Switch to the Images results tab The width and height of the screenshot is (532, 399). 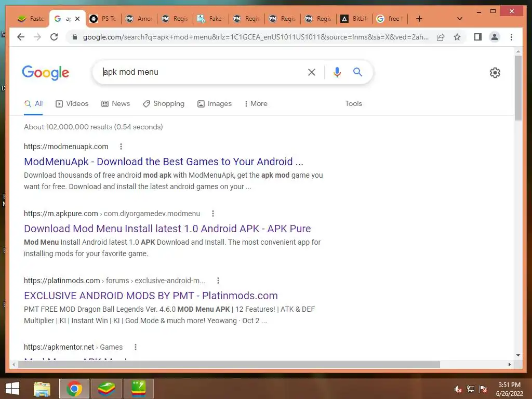tap(215, 103)
